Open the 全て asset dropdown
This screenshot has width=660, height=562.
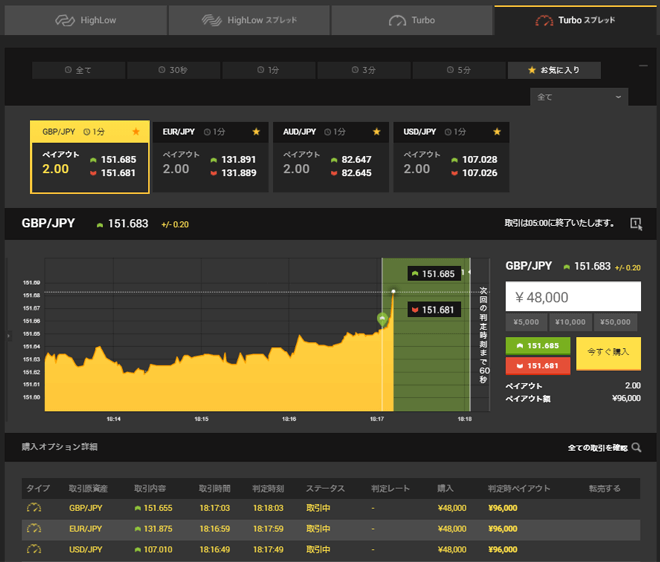click(579, 97)
